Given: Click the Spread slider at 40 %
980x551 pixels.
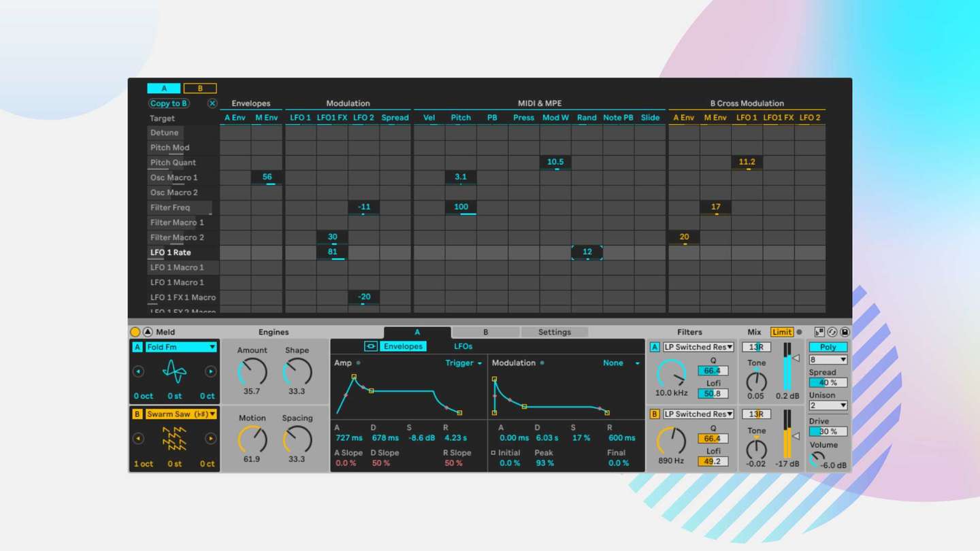Looking at the screenshot, I should point(828,382).
